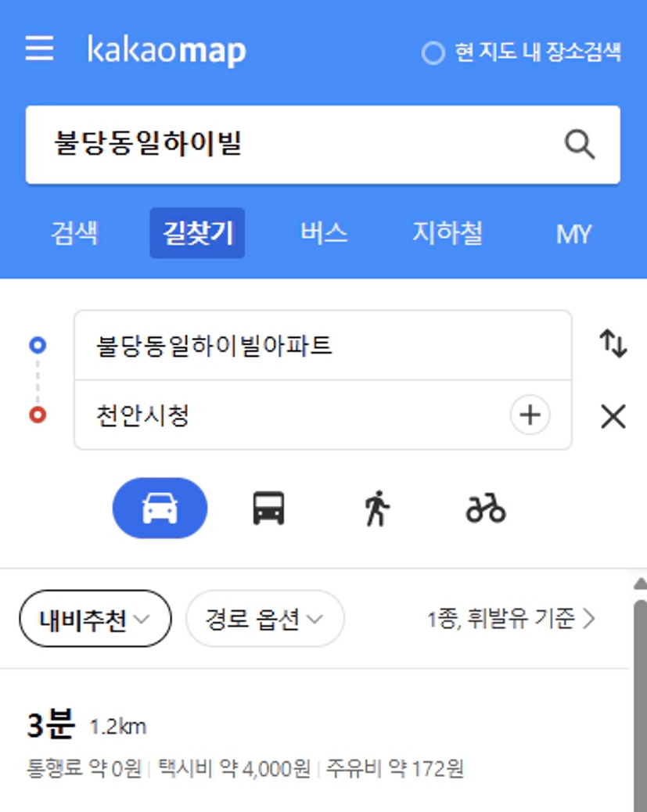Open the MY tab
The height and width of the screenshot is (812, 647).
[573, 234]
